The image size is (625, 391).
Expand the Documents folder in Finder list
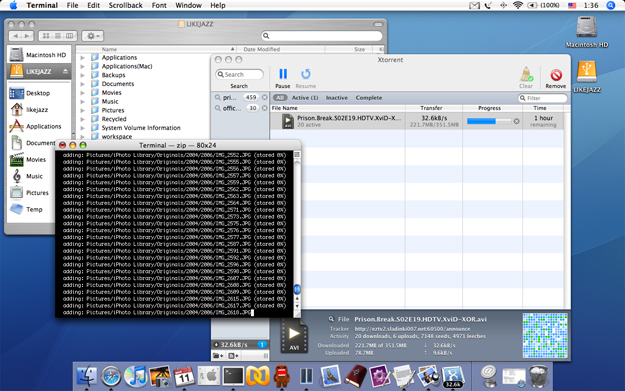(83, 84)
